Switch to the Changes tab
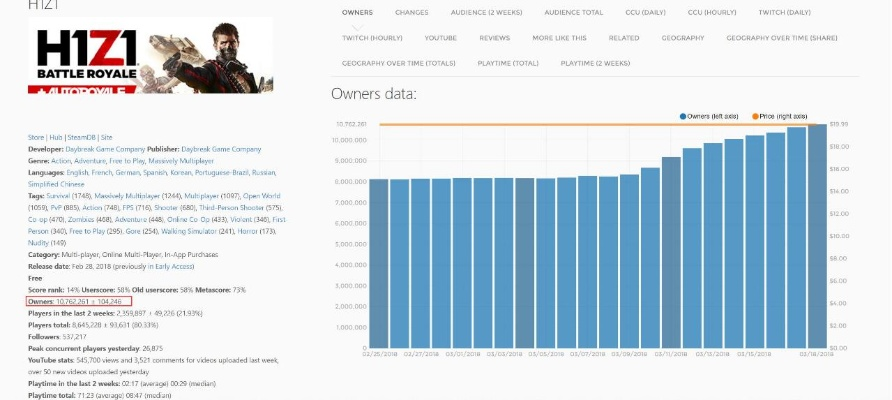The image size is (892, 400). tap(411, 12)
